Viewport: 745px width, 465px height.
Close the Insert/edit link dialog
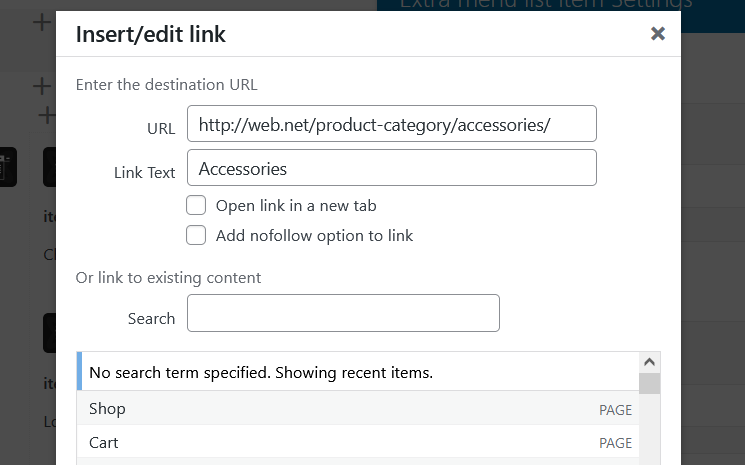click(657, 34)
